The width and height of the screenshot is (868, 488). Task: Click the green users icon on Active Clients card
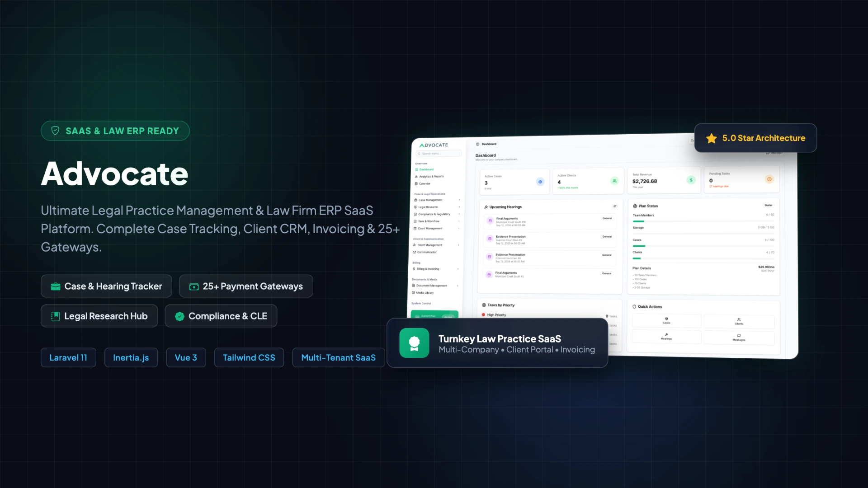pos(614,181)
